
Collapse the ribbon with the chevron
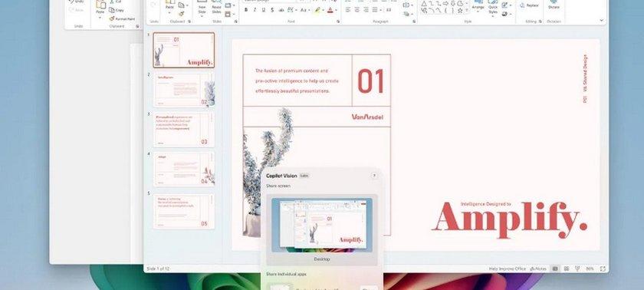[602, 20]
